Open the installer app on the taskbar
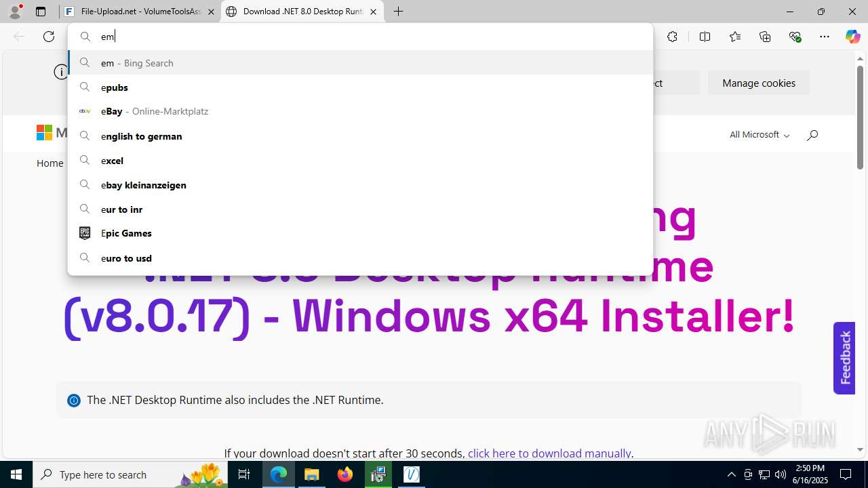Image resolution: width=868 pixels, height=488 pixels. [378, 474]
